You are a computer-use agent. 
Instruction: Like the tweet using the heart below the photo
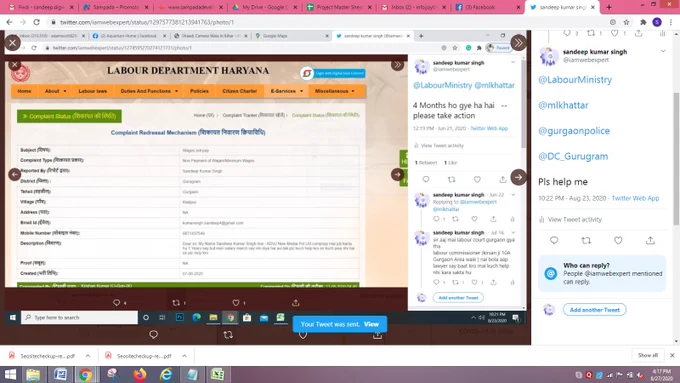pyautogui.click(x=303, y=334)
